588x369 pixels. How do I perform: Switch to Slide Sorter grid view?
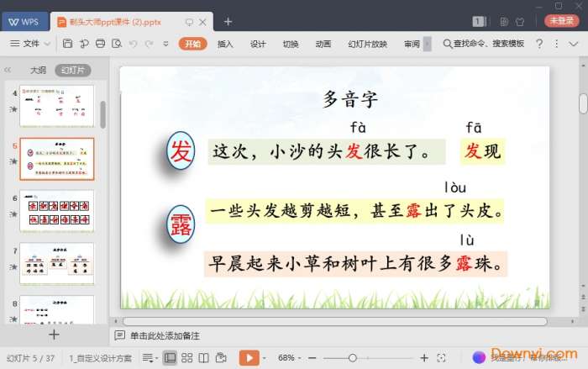[186, 358]
